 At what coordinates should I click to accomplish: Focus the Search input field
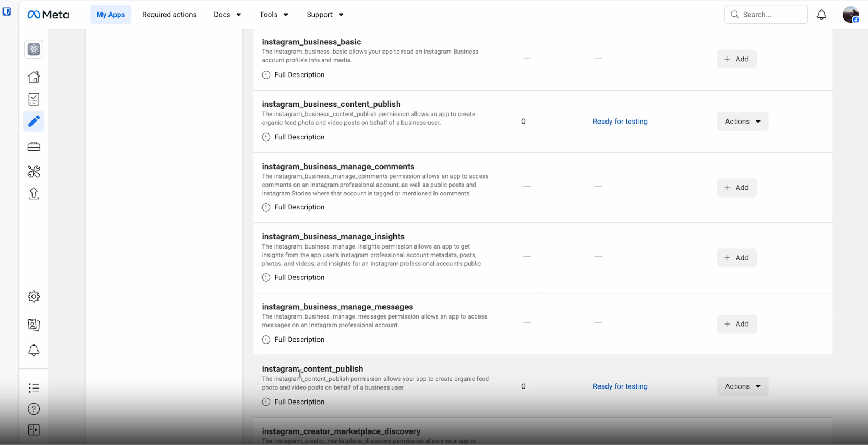(766, 15)
